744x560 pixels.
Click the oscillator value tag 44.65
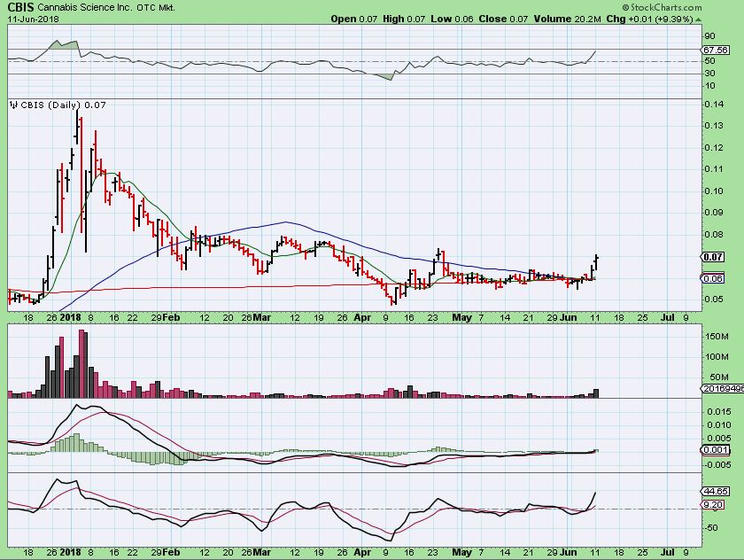716,491
